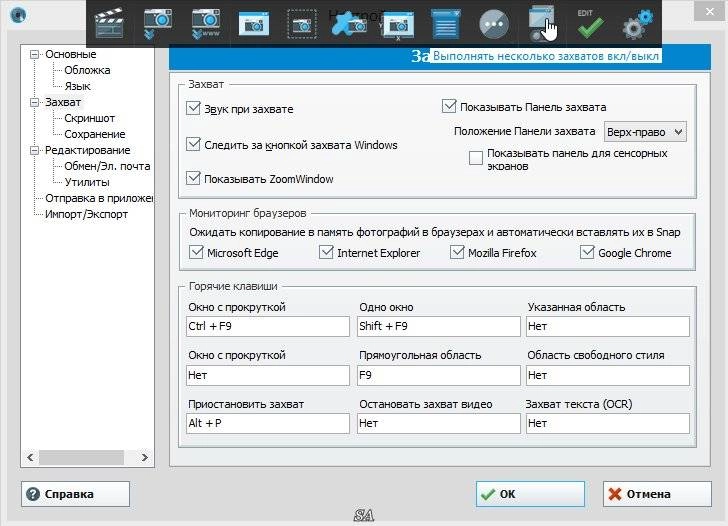Toggle the multiple captures icon
The width and height of the screenshot is (728, 526).
click(x=542, y=23)
